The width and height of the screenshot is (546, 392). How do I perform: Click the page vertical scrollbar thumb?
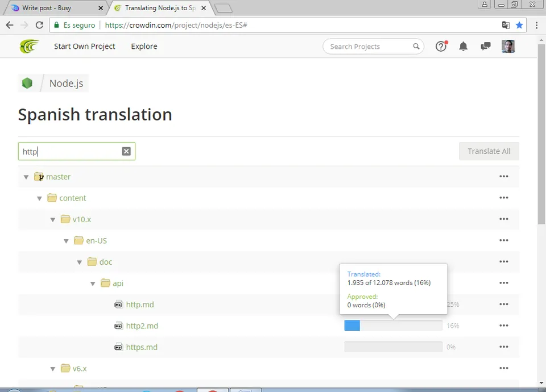click(541, 134)
